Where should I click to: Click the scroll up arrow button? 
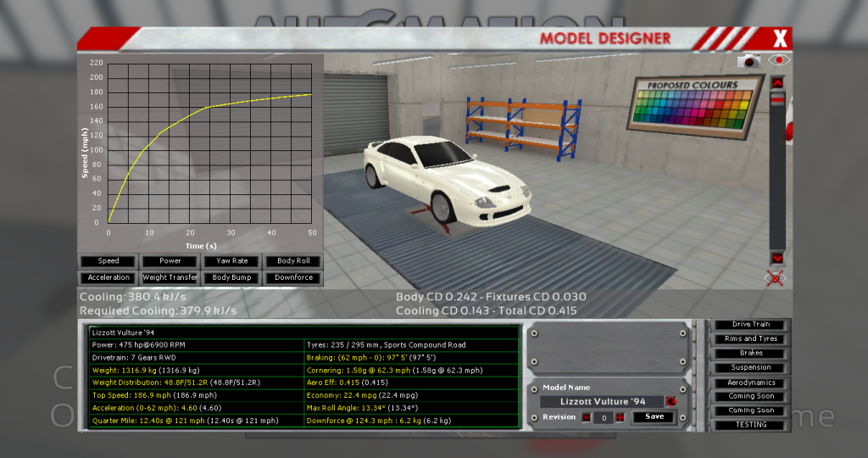(x=777, y=83)
